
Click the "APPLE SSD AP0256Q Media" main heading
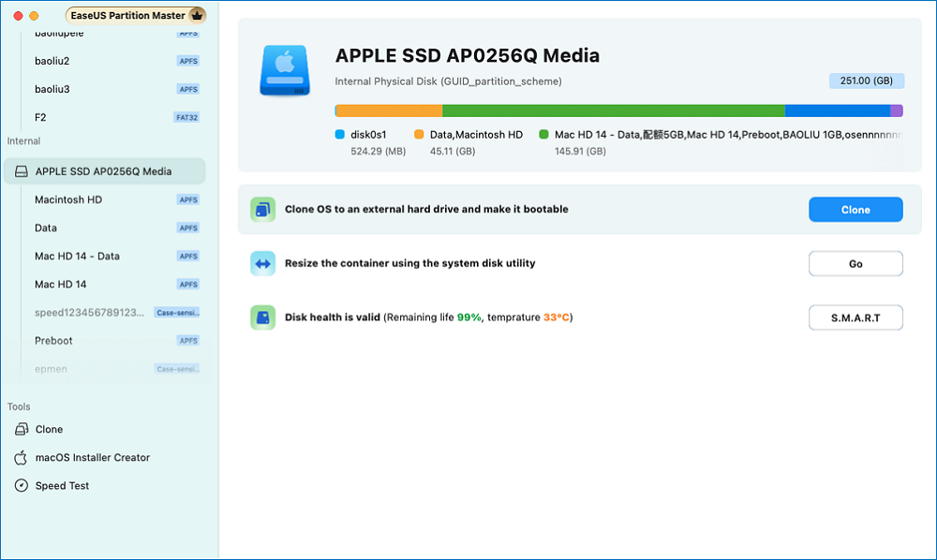click(x=468, y=55)
